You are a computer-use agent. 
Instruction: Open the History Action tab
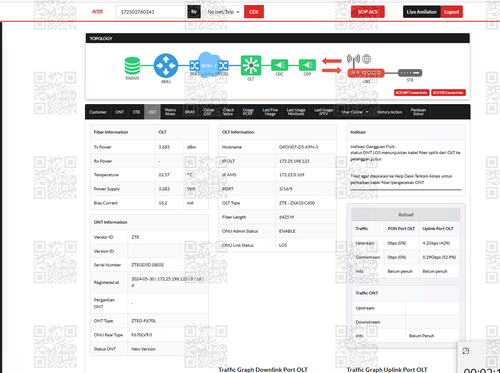[x=389, y=112]
